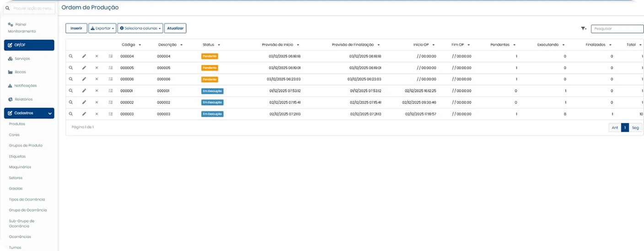644x251 pixels.
Task: Click the pencil edit icon for order 000003
Action: click(84, 114)
